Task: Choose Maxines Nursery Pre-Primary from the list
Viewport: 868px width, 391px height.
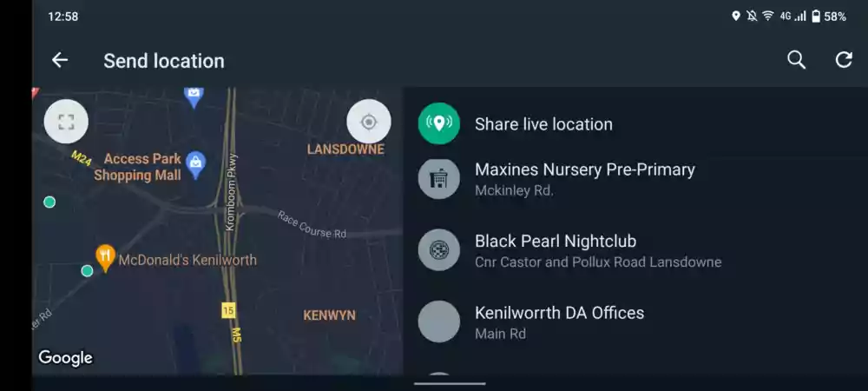Action: coord(635,179)
